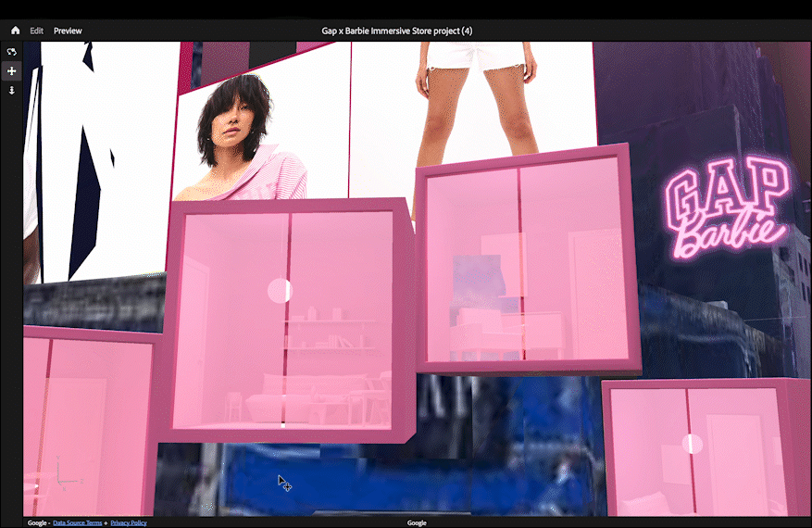Select the Pan camera tool
The width and height of the screenshot is (812, 528).
tap(11, 71)
